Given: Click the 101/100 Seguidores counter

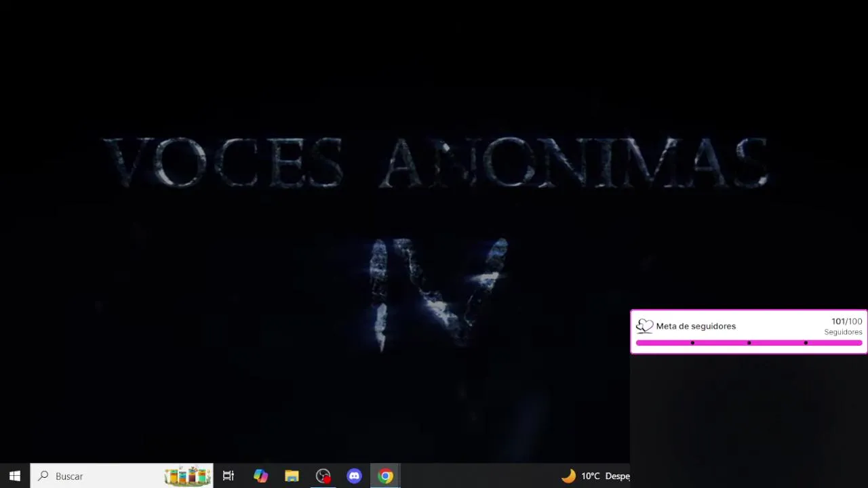Looking at the screenshot, I should point(844,326).
